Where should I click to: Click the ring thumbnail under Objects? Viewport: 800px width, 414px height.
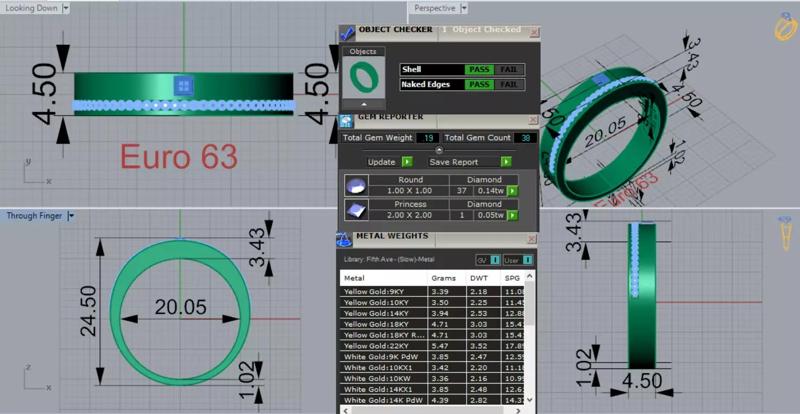click(x=363, y=77)
